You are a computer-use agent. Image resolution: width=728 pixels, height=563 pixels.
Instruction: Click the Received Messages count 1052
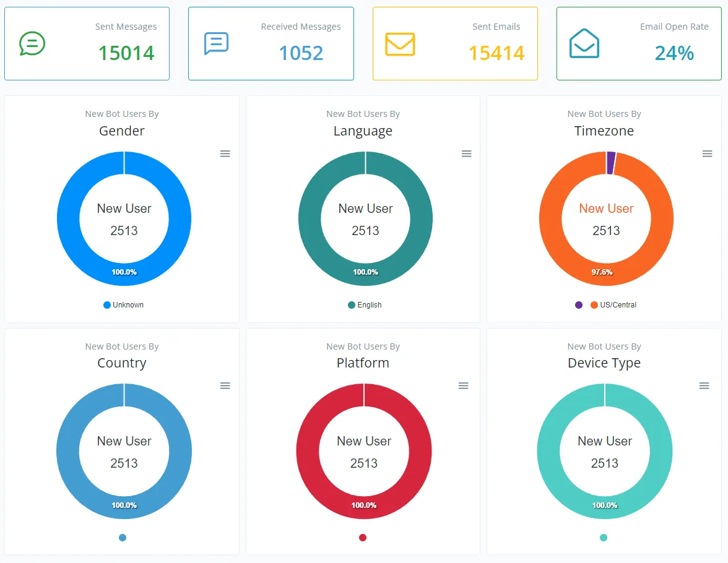click(x=301, y=53)
